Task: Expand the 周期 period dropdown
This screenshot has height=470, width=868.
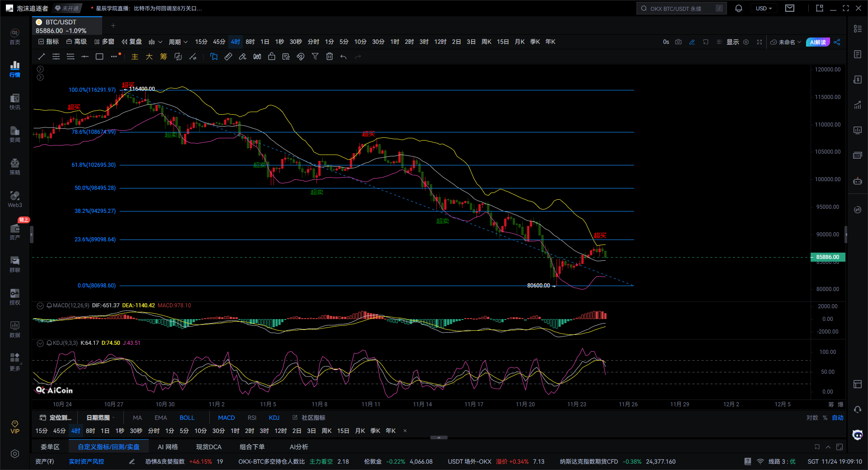Action: pyautogui.click(x=178, y=42)
